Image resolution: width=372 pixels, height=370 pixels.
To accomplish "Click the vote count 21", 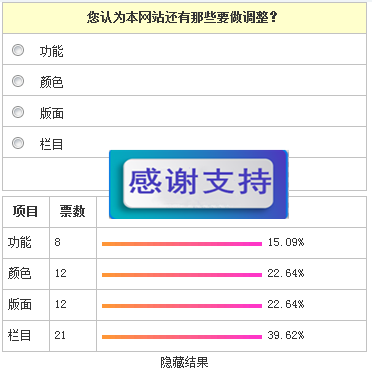I will (x=60, y=335).
